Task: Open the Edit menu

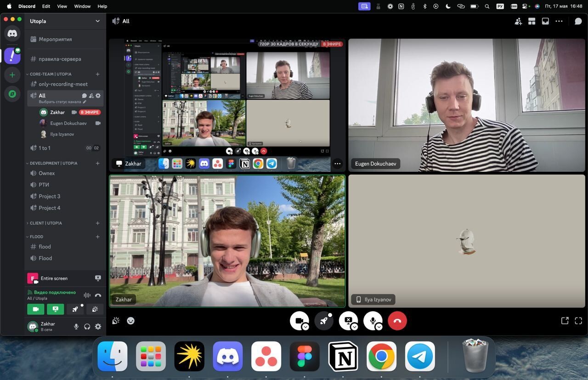Action: pyautogui.click(x=46, y=6)
